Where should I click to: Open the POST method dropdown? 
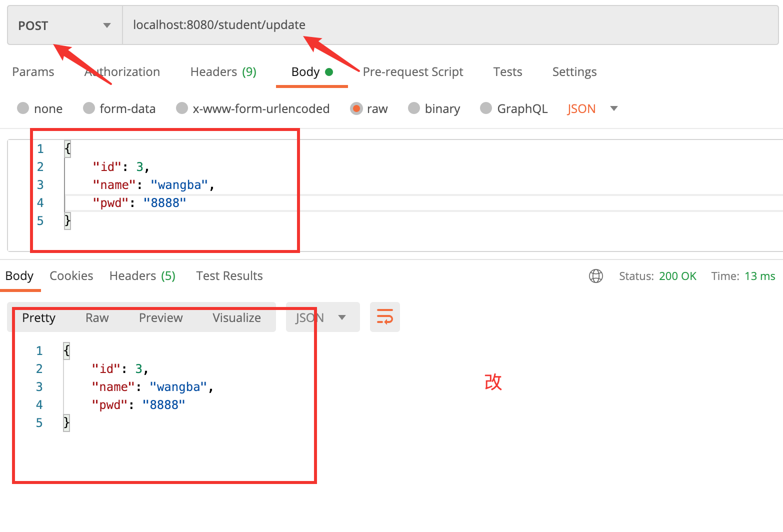click(64, 25)
